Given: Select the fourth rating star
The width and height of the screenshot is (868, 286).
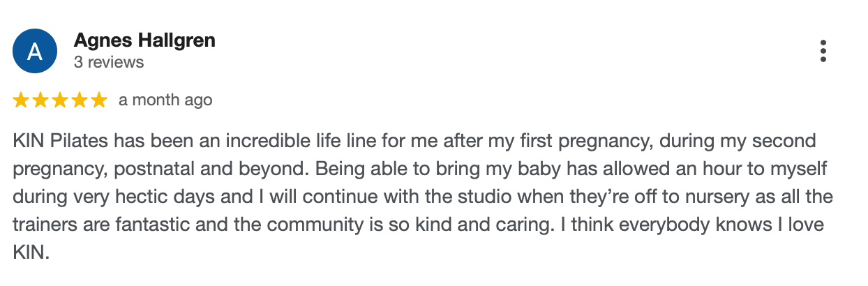Looking at the screenshot, I should (80, 100).
